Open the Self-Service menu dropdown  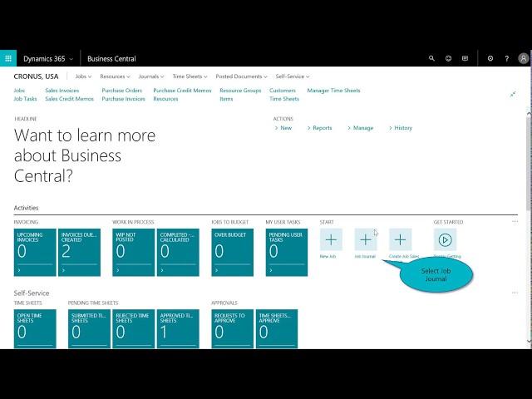293,76
